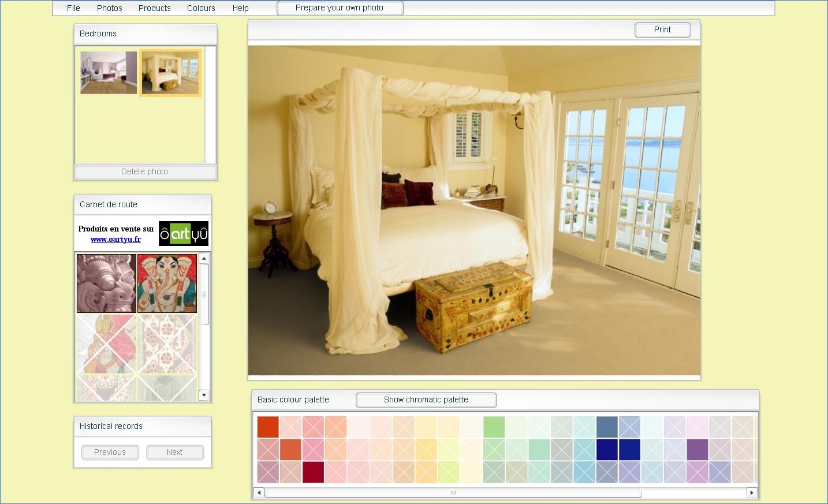The width and height of the screenshot is (828, 504).
Task: Click the product list scroll-down arrow
Action: pyautogui.click(x=204, y=395)
